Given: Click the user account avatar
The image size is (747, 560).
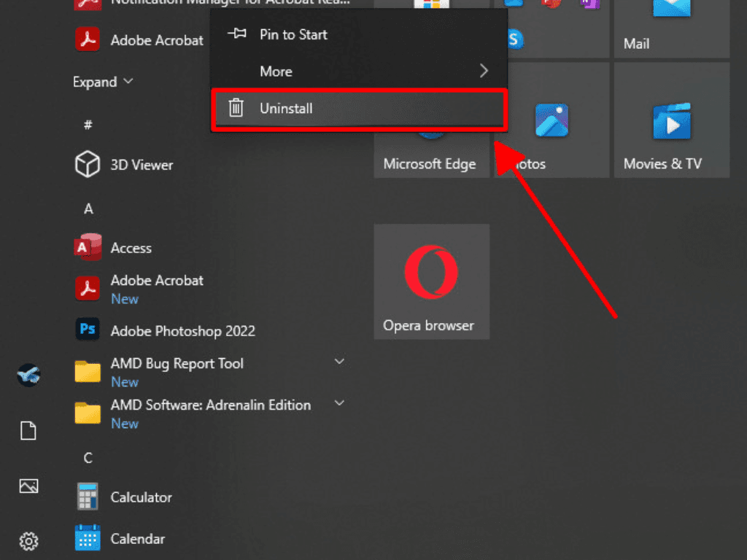Looking at the screenshot, I should (x=28, y=376).
